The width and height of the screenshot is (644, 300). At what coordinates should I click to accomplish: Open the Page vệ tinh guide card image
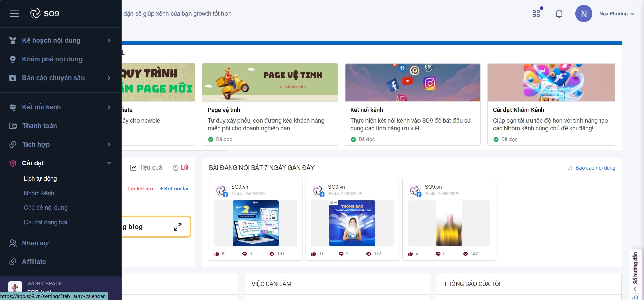pyautogui.click(x=270, y=82)
